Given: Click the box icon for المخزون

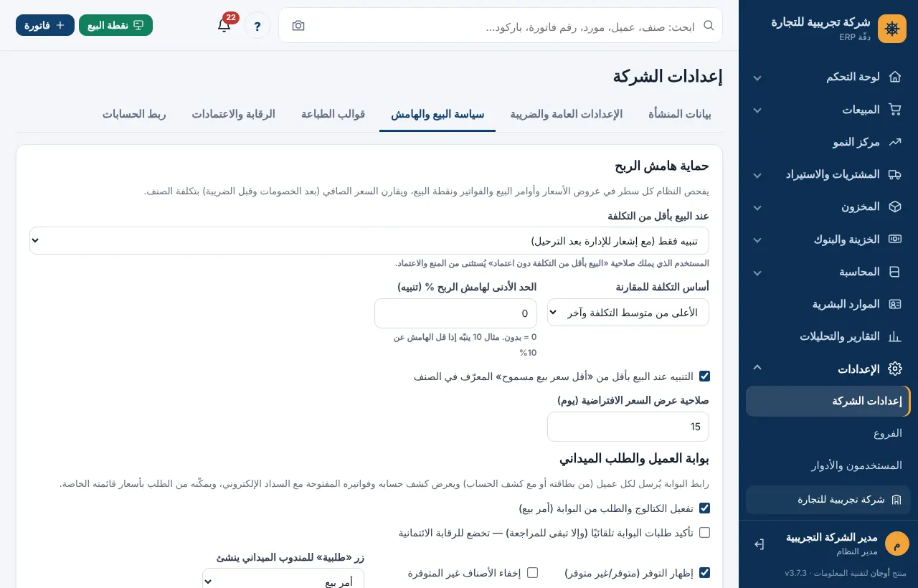Looking at the screenshot, I should click(x=894, y=207).
